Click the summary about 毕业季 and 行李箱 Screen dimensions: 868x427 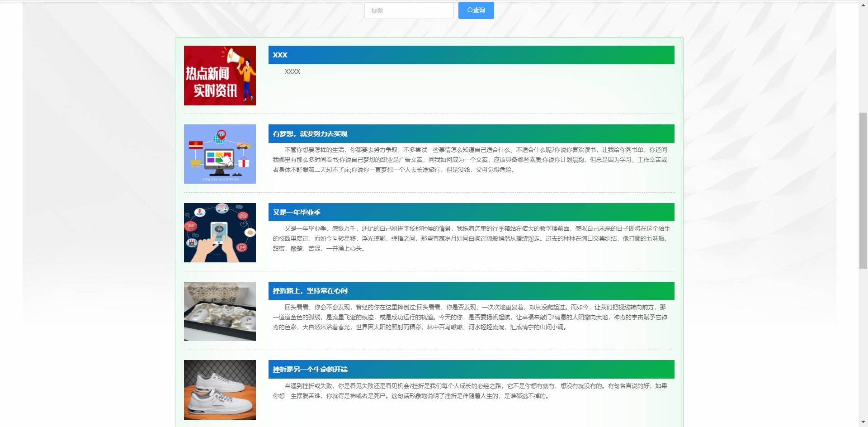(470, 238)
